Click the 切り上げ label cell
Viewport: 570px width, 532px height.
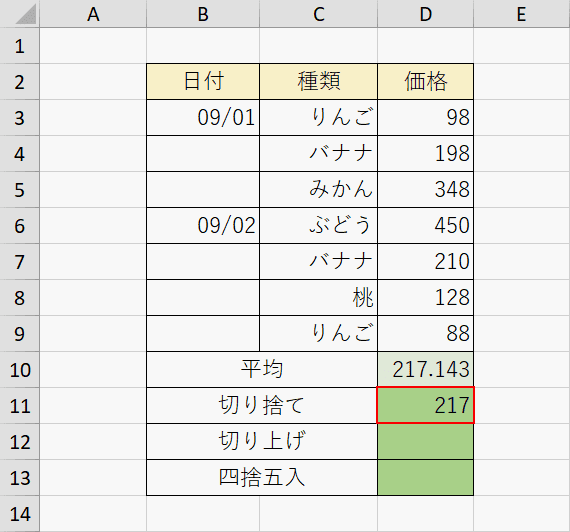[x=262, y=442]
